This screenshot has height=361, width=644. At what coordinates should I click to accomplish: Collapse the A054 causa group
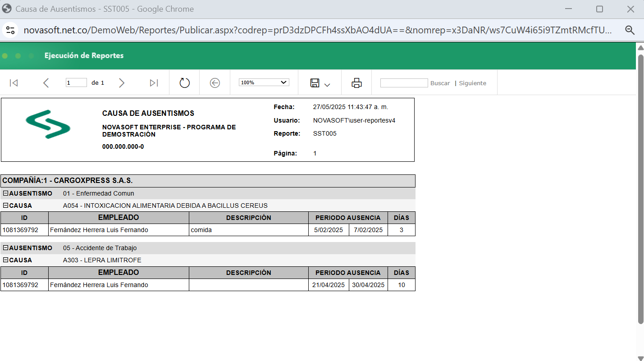click(x=5, y=206)
